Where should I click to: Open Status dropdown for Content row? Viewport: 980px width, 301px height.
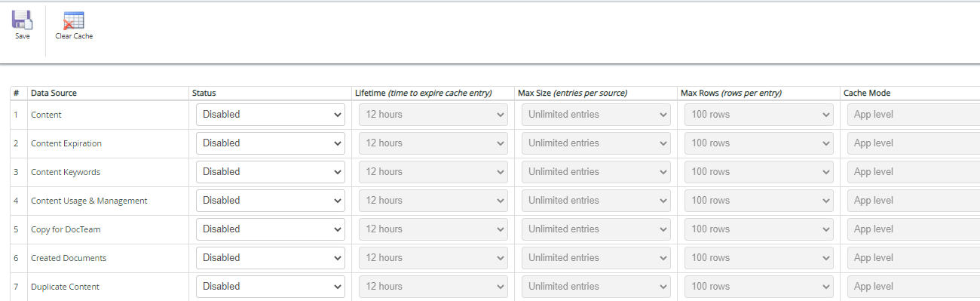point(271,115)
